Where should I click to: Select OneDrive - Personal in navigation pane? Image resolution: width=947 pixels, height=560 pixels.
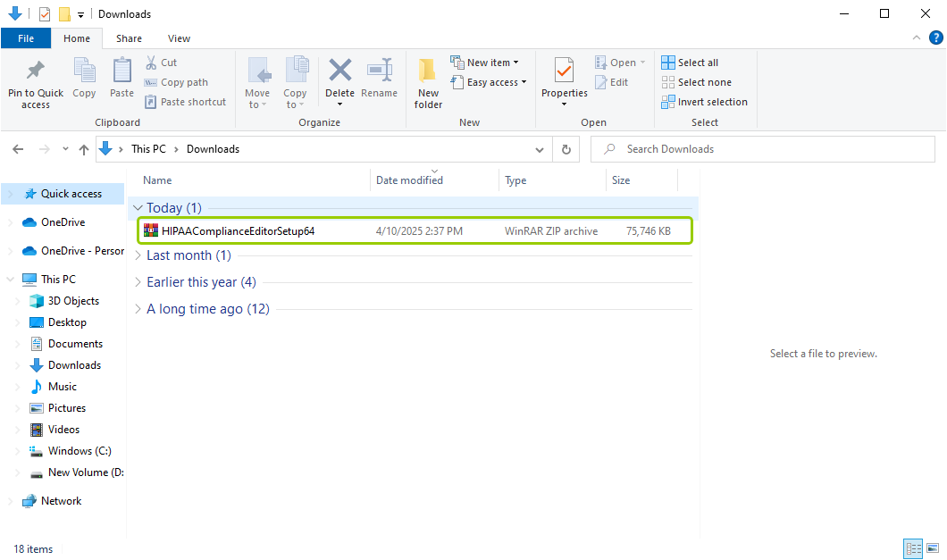click(x=72, y=251)
